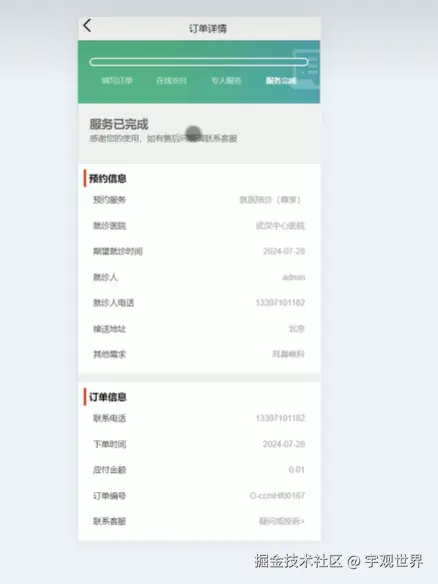Click the 武汉中心医院 hospital value
Screen dimensions: 438x584
pyautogui.click(x=280, y=226)
